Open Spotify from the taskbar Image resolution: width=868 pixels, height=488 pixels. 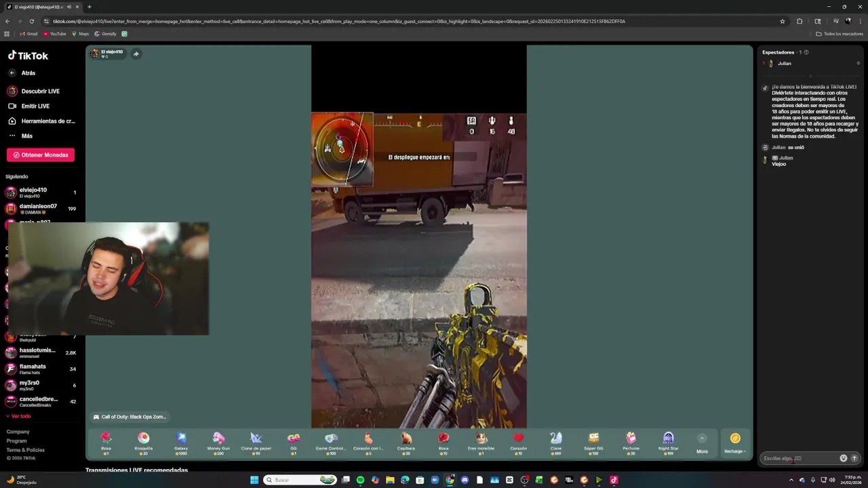coord(360,480)
